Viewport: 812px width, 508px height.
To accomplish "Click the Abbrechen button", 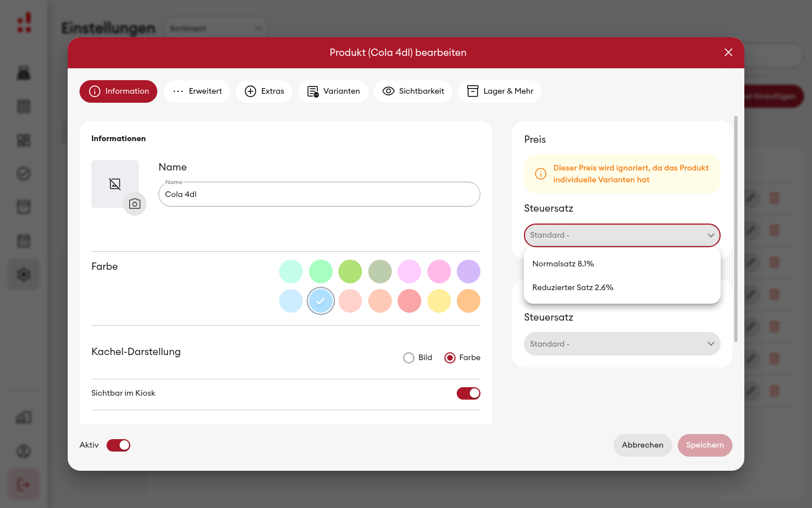I will point(642,445).
